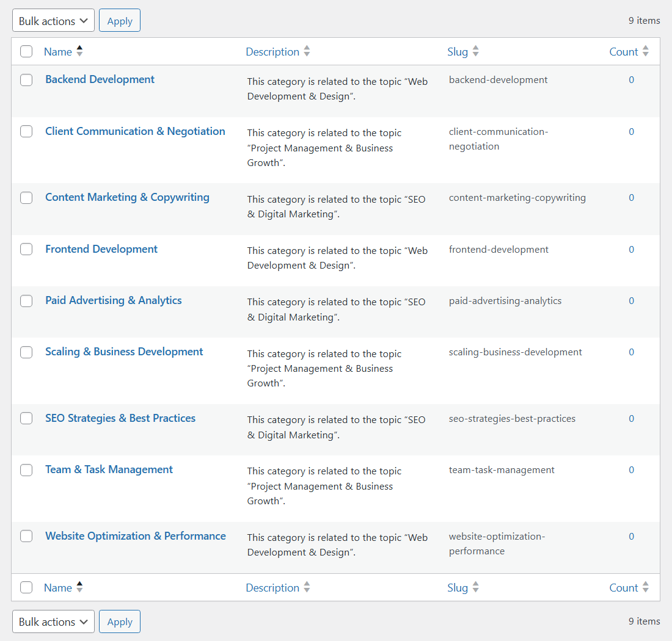Click the bottom Name footer header link
The width and height of the screenshot is (672, 641).
click(x=58, y=587)
